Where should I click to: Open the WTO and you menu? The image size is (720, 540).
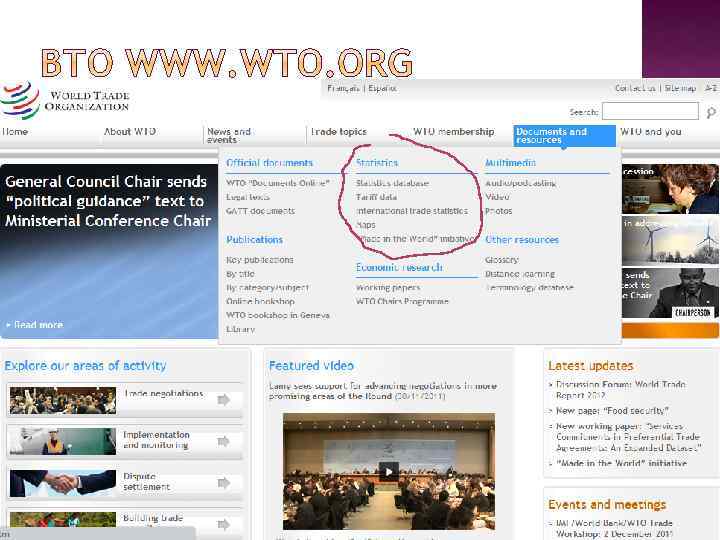(651, 132)
